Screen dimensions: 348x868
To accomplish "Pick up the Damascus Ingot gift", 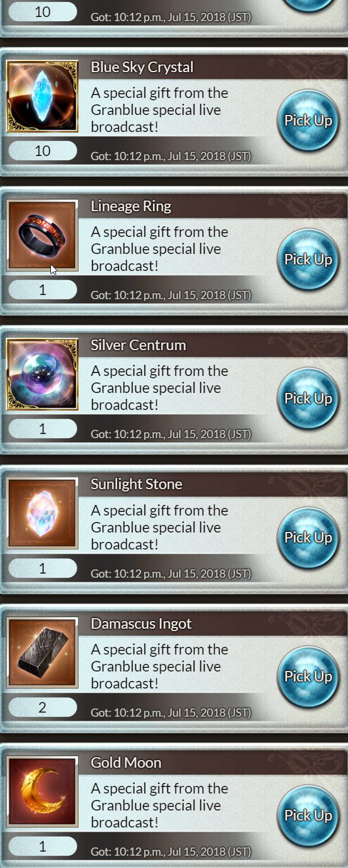I will pos(308,676).
